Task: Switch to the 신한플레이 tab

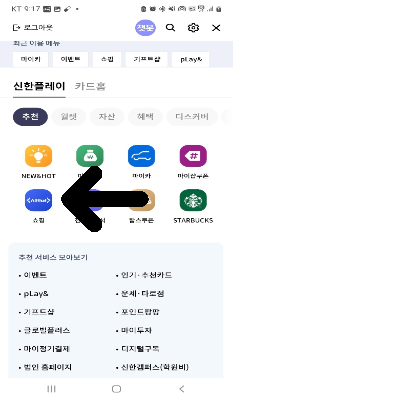Action: coord(39,86)
